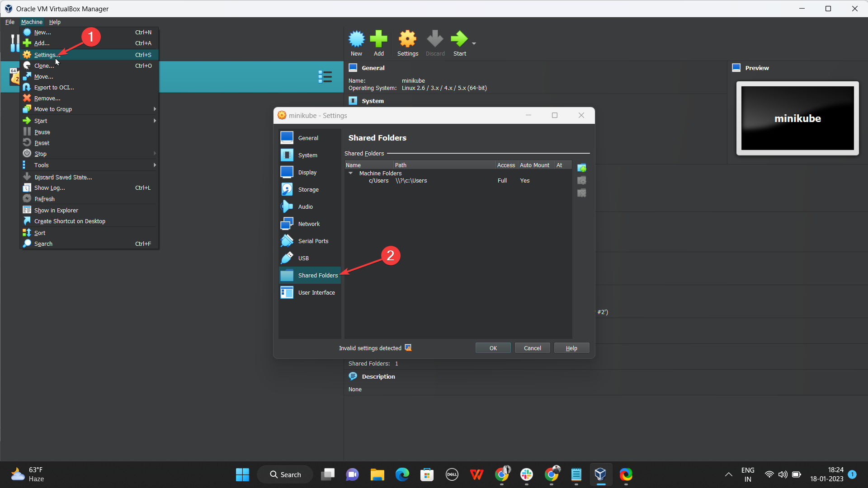The width and height of the screenshot is (868, 488).
Task: Select User Interface in settings sidebar
Action: 310,292
